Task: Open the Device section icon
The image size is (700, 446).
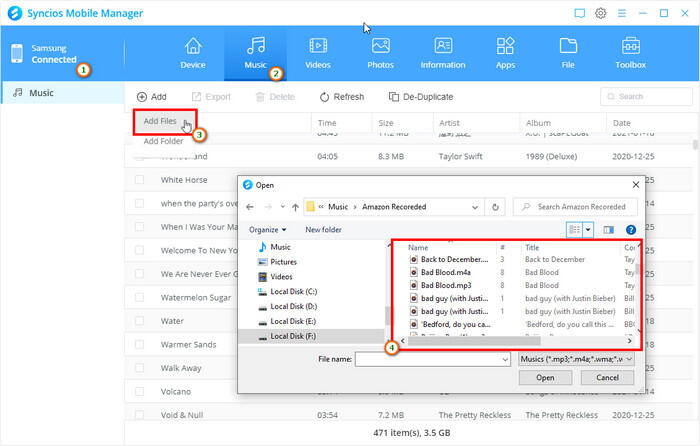Action: coord(193,46)
